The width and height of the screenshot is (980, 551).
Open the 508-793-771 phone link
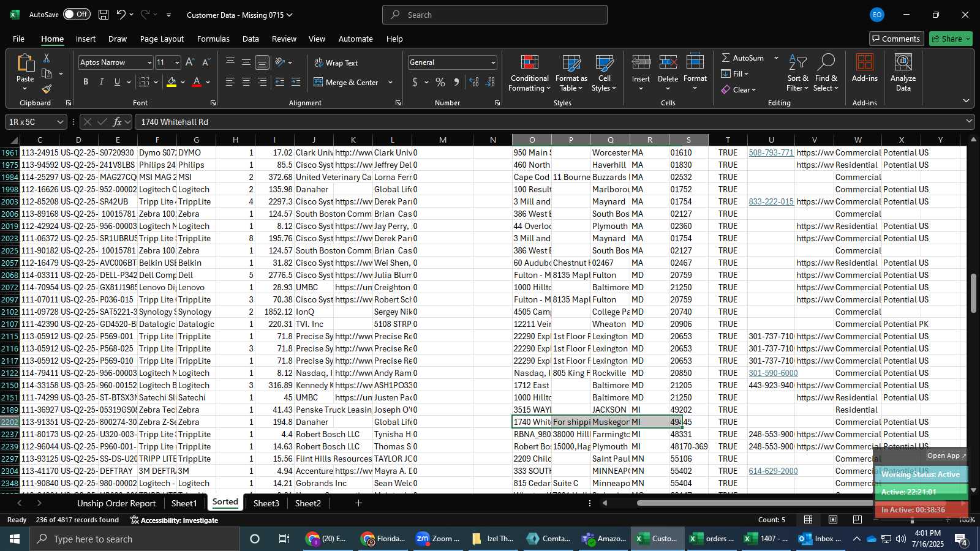(x=771, y=152)
